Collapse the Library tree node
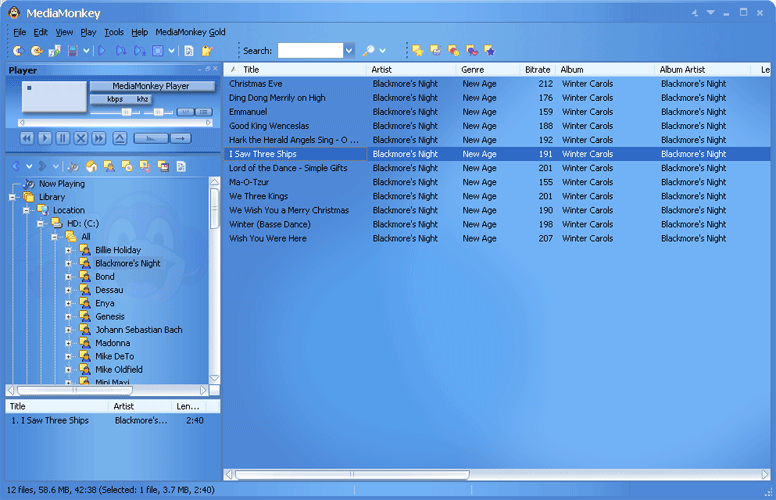The width and height of the screenshot is (776, 500). [x=13, y=197]
